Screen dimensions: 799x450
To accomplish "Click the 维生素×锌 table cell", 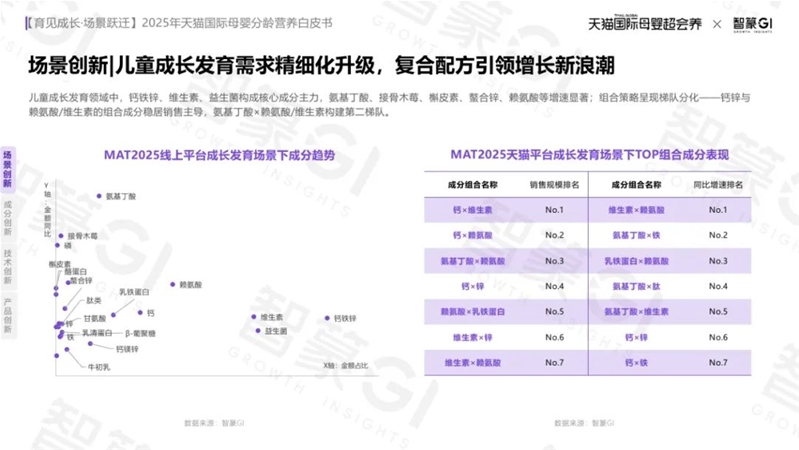I will (472, 337).
